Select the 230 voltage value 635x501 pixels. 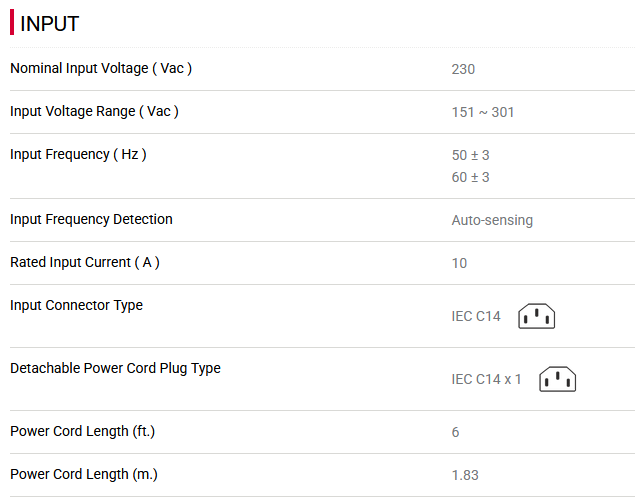[463, 69]
